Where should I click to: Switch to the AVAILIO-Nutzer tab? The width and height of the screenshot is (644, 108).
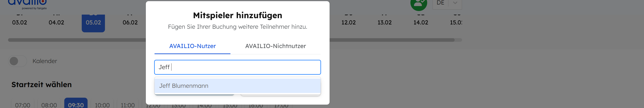pos(192,46)
